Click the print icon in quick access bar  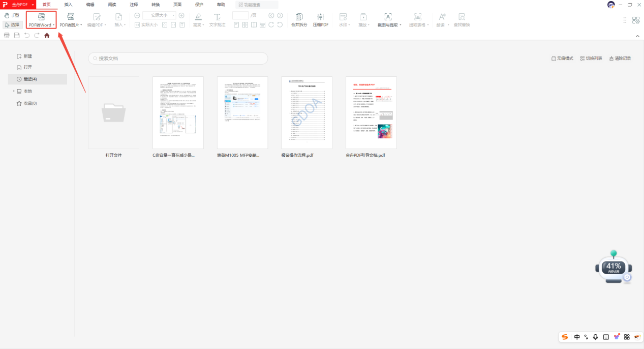[7, 36]
